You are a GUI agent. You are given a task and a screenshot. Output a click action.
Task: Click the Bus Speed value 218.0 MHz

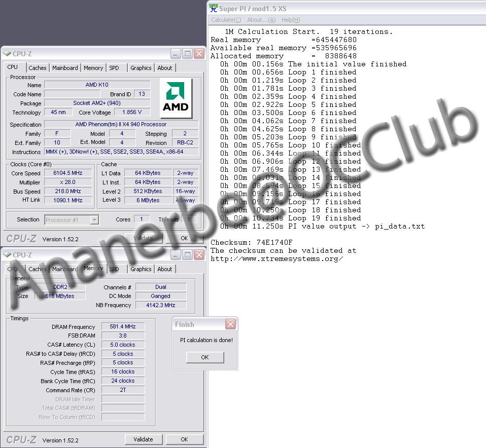coord(68,191)
